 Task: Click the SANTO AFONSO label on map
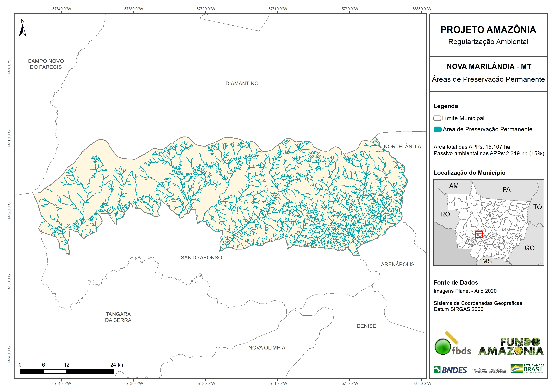point(201,258)
